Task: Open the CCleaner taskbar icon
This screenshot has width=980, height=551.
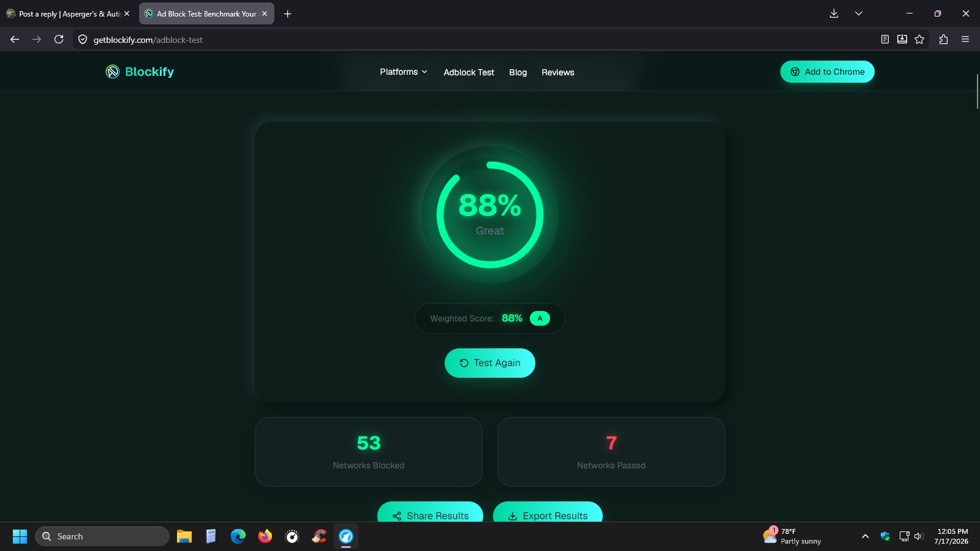Action: point(319,536)
